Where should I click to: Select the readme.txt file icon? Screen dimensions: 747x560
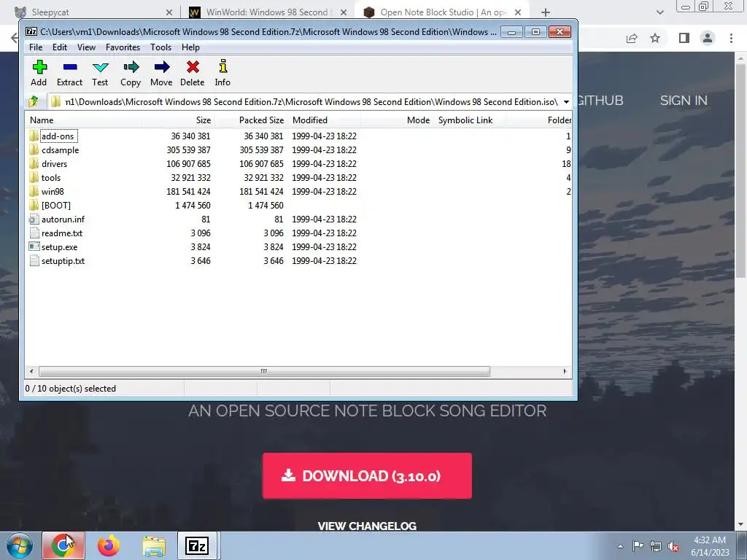34,233
